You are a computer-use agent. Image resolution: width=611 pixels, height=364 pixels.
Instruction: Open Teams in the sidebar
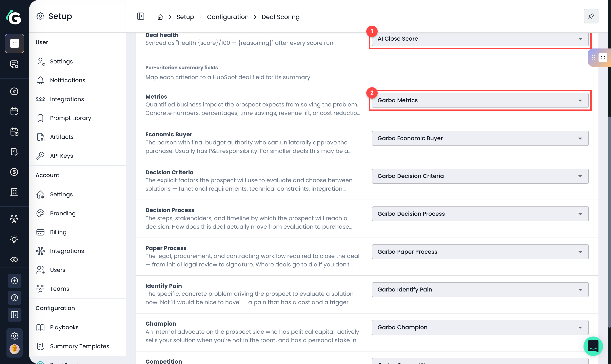coord(78,289)
